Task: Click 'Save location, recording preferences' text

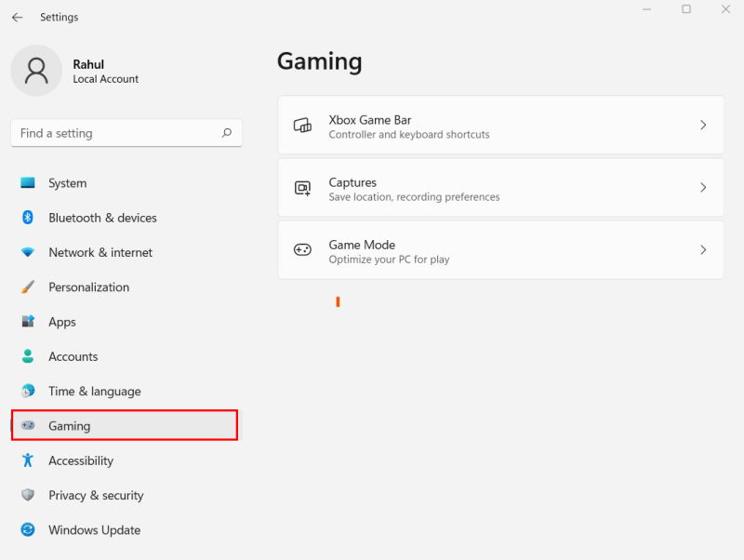Action: (x=414, y=196)
